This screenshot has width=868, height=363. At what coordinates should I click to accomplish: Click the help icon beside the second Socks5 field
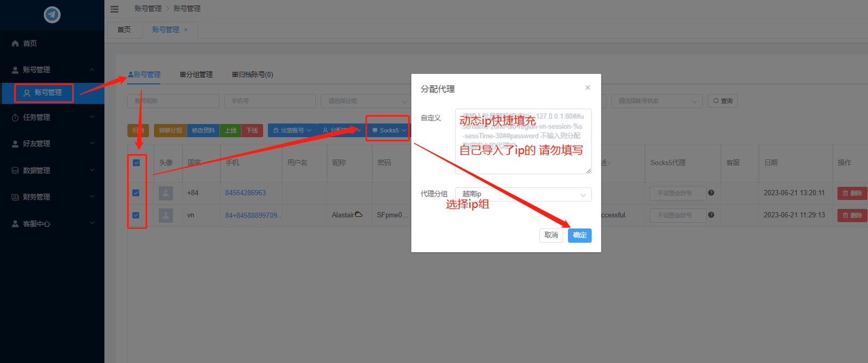tap(711, 215)
